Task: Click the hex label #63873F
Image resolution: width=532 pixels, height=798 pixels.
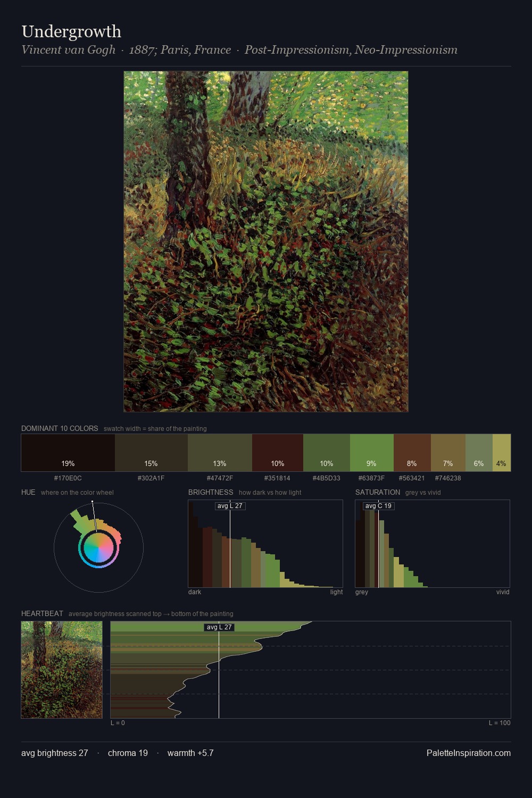Action: coord(371,478)
